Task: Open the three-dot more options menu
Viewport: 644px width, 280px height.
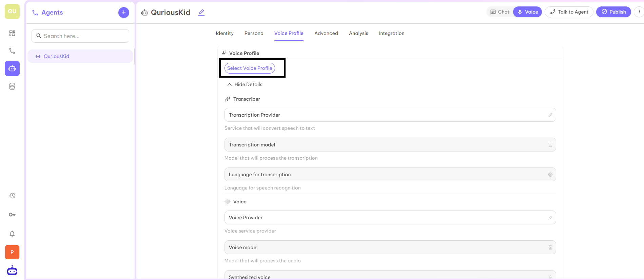Action: click(x=639, y=12)
